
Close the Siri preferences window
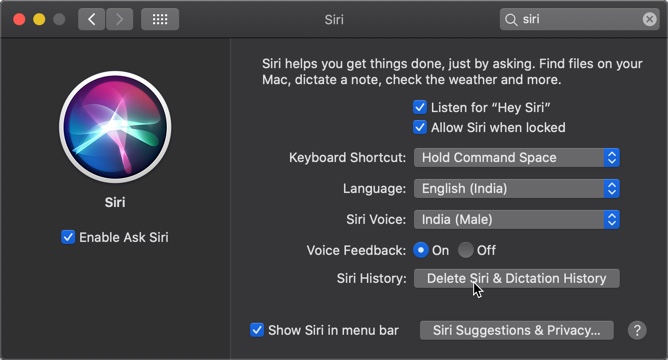[19, 19]
